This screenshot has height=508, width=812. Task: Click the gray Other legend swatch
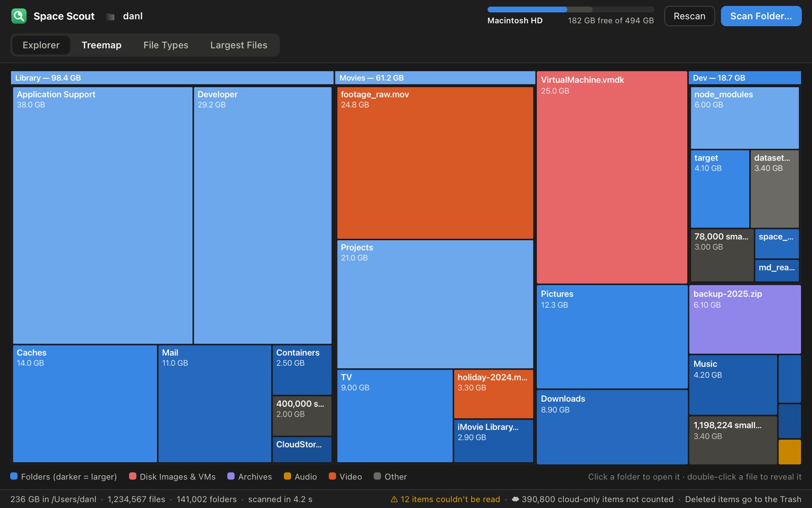tap(377, 477)
